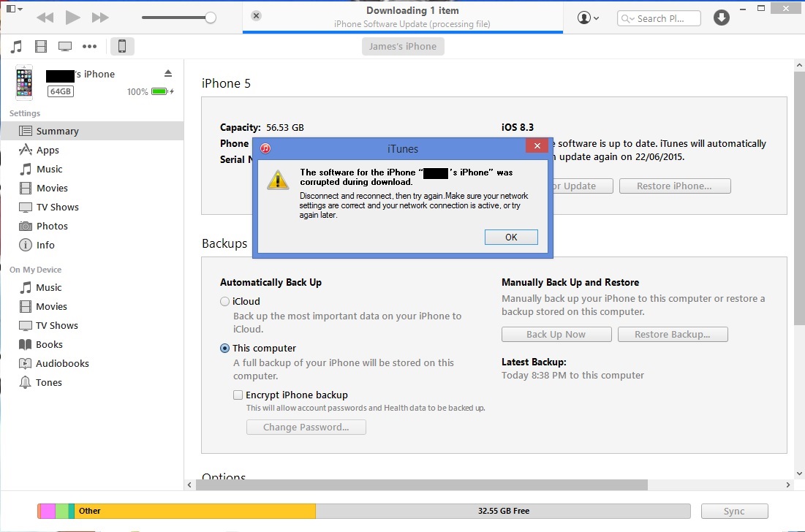805x532 pixels.
Task: Cancel the download with the X icon
Action: pos(256,16)
